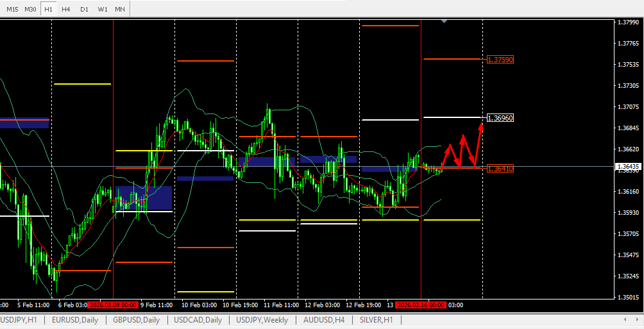Click 1.36845 on the price scale

pos(629,128)
